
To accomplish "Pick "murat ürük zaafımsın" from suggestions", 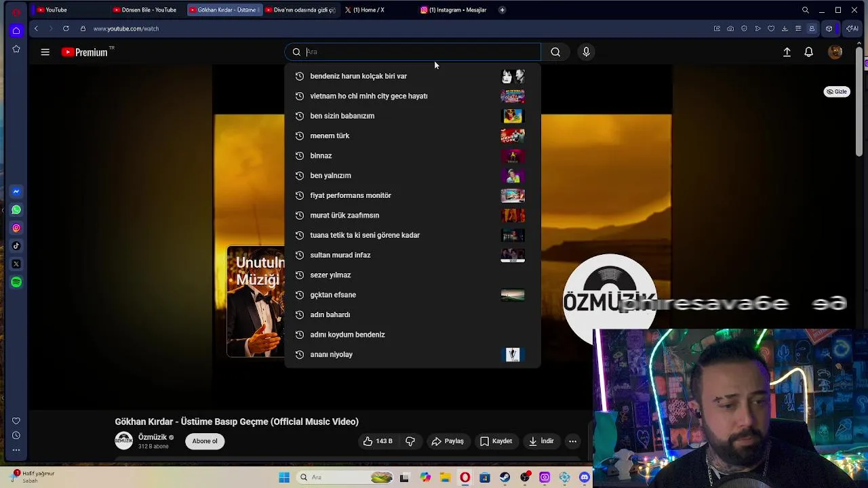I will [412, 216].
